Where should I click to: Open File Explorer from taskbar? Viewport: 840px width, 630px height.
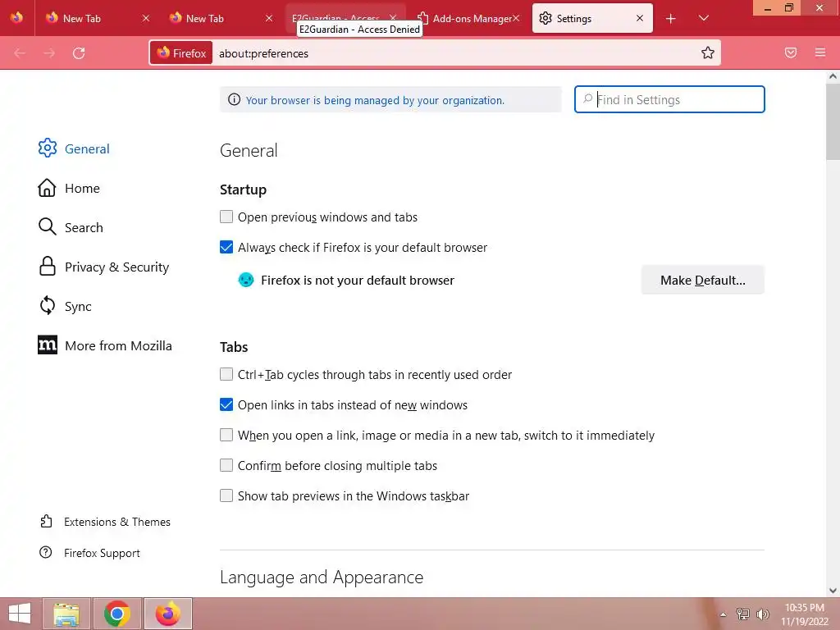tap(66, 614)
